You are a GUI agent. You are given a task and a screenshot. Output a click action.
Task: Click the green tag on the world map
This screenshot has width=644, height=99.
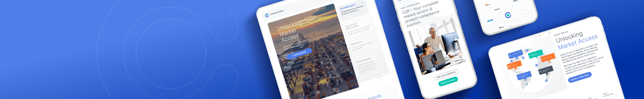tap(535, 54)
